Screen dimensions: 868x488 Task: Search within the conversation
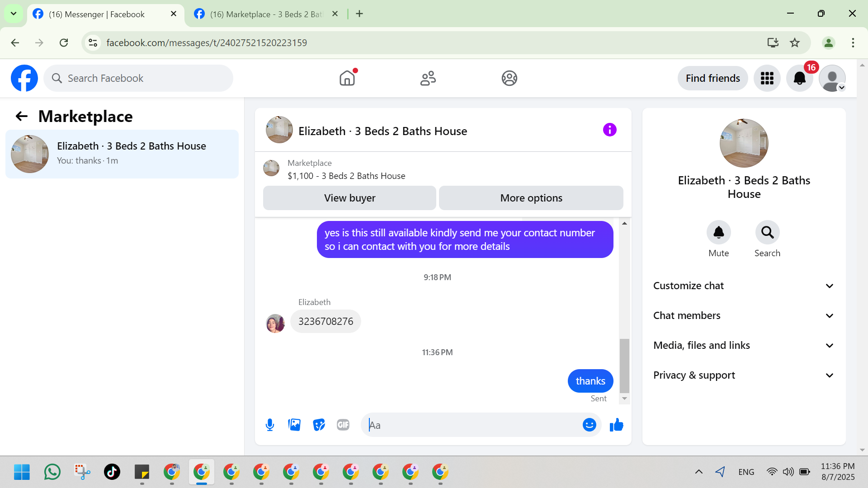767,233
